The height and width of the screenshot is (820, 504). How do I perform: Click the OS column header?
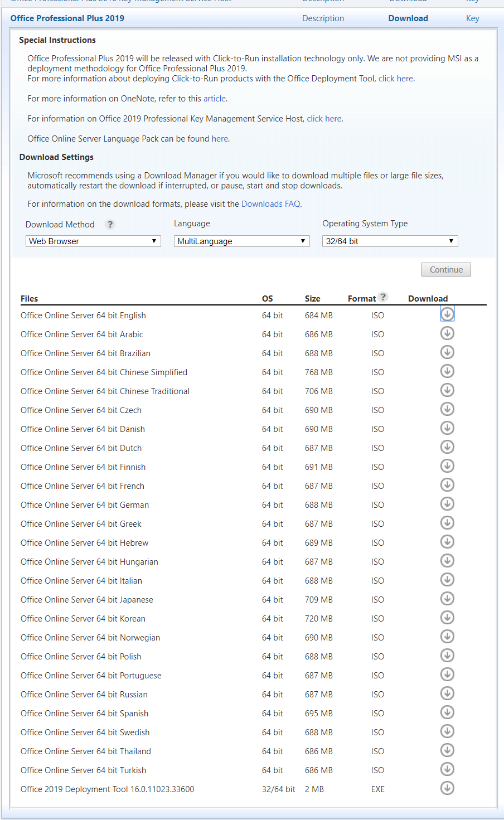coord(268,299)
